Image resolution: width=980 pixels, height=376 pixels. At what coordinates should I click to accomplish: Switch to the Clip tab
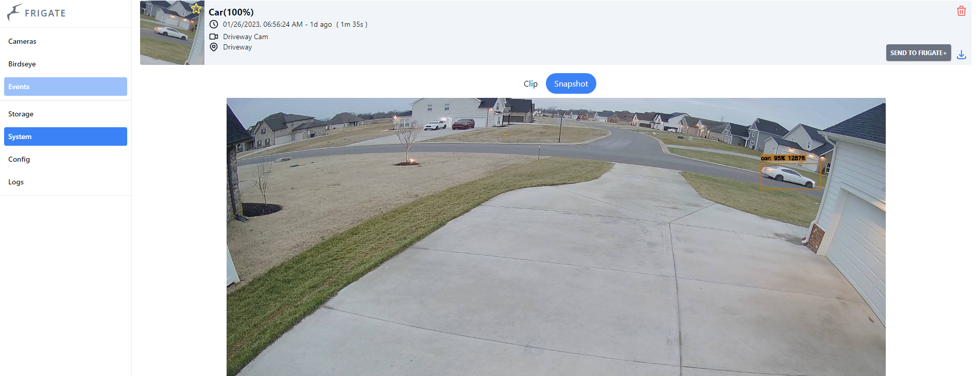tap(530, 83)
